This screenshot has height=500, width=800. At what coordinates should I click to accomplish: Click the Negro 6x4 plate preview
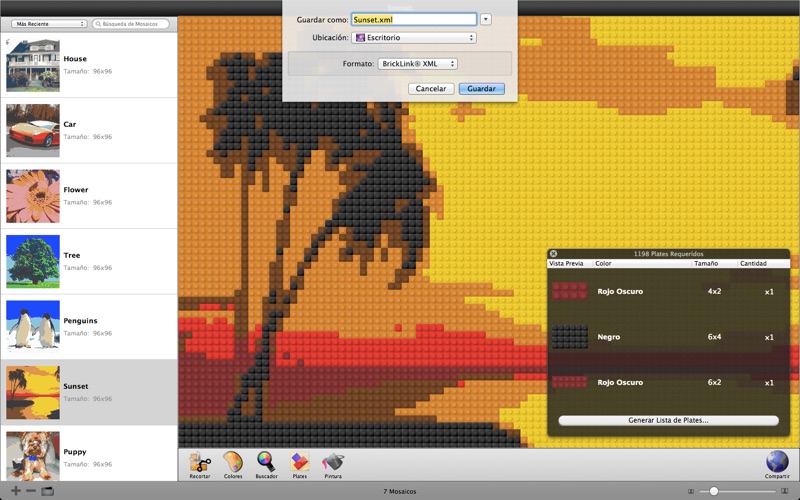point(570,337)
